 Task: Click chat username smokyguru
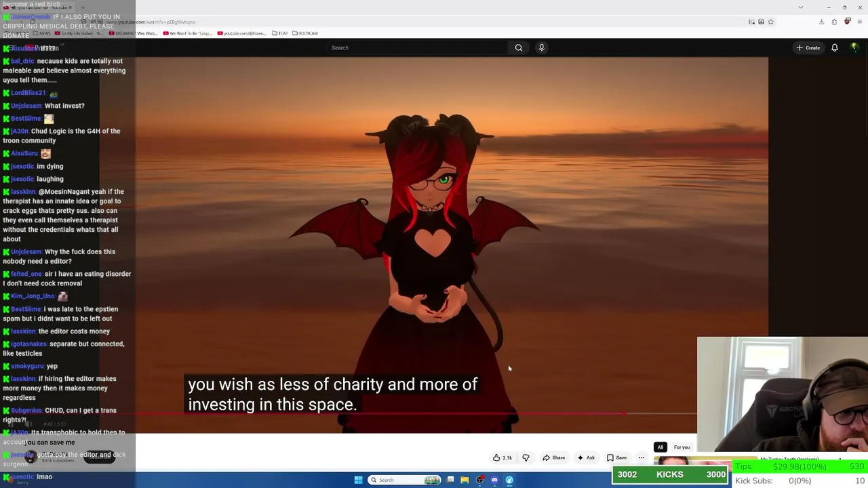26,367
